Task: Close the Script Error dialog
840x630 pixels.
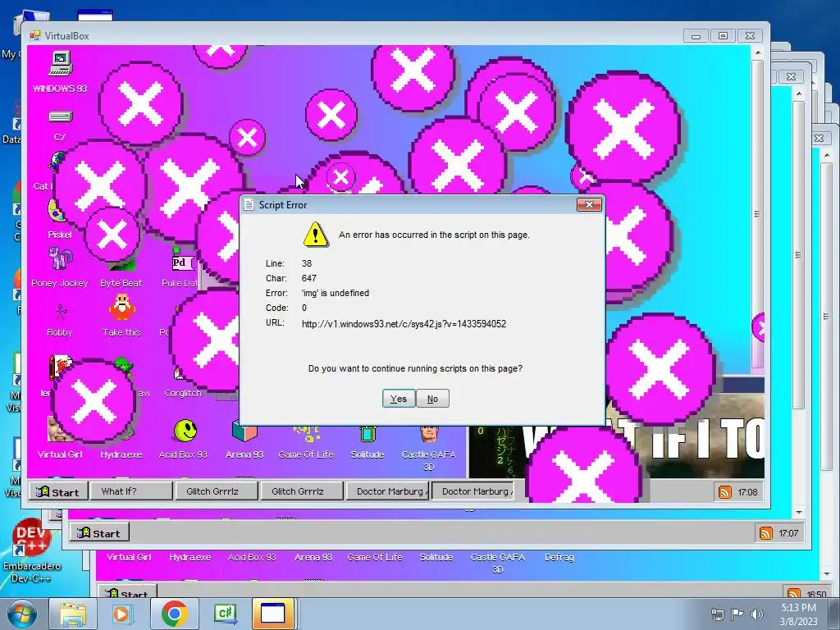Action: point(589,204)
